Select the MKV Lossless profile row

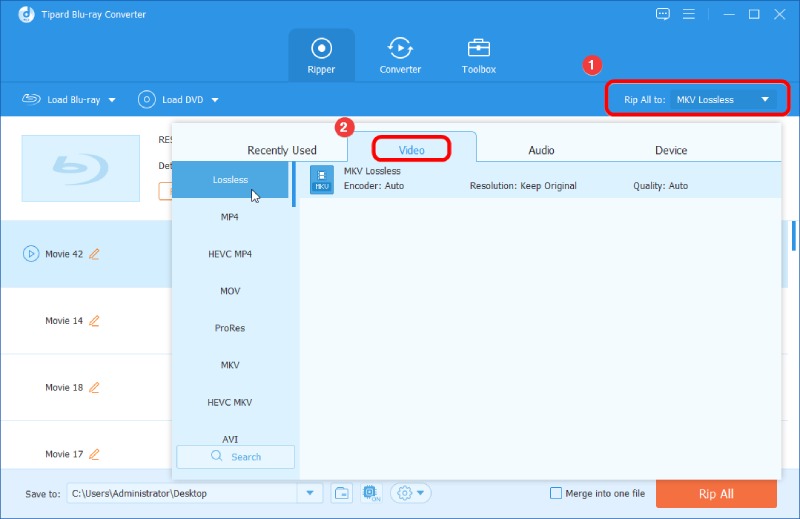point(540,179)
